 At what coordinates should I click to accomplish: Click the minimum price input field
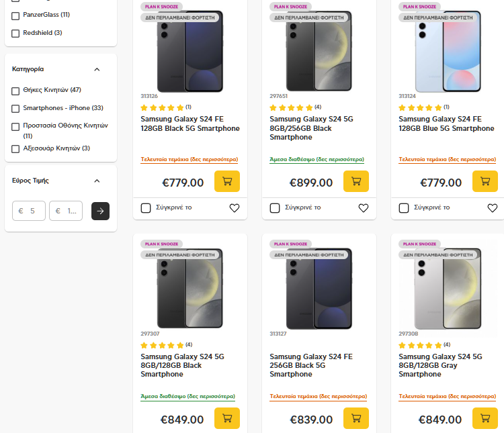pyautogui.click(x=29, y=211)
